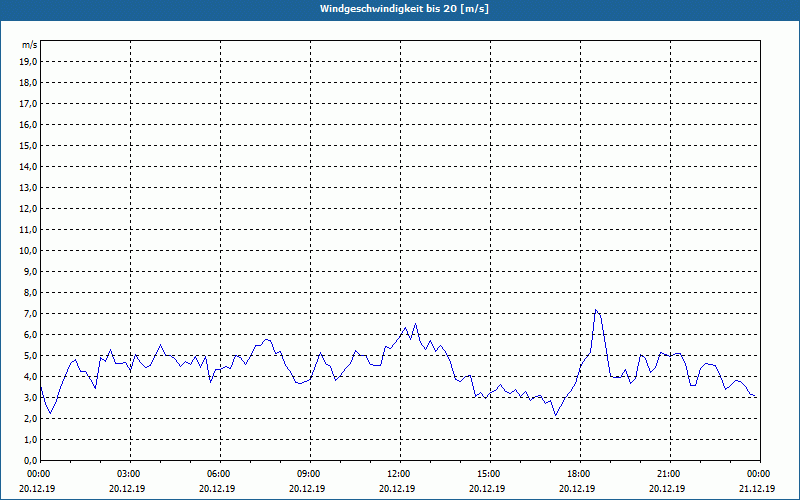
Task: Click the "18:00" time label
Action: click(x=581, y=474)
